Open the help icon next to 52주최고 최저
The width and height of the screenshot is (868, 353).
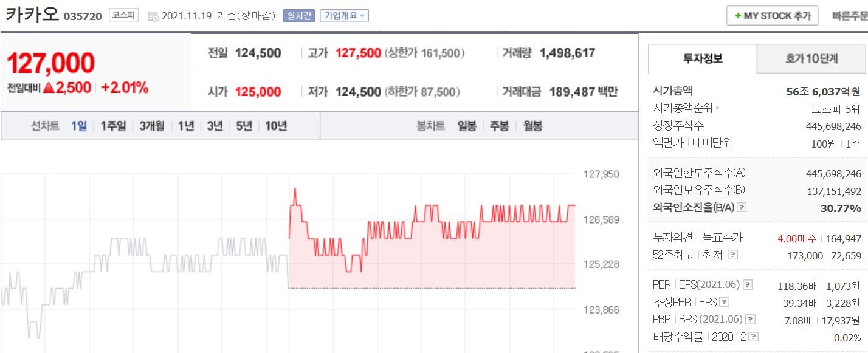tap(734, 255)
